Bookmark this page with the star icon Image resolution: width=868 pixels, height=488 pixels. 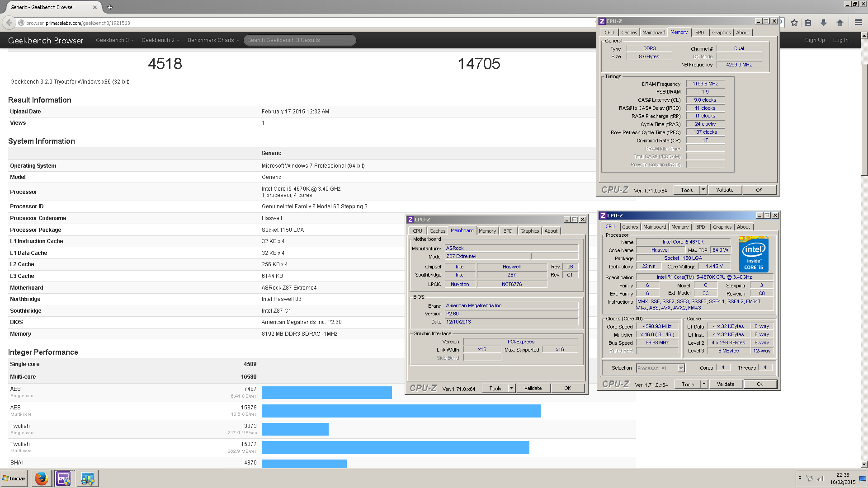[x=794, y=23]
